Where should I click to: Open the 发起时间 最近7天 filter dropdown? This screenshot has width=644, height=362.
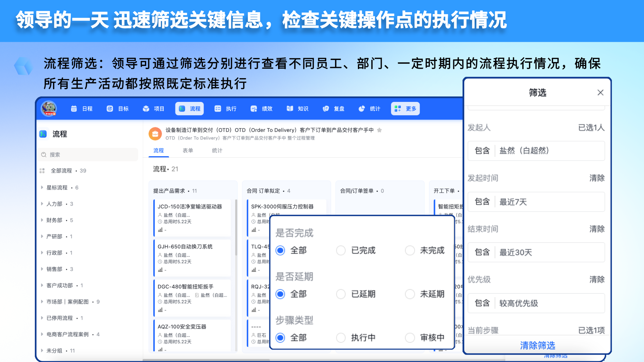tap(536, 202)
